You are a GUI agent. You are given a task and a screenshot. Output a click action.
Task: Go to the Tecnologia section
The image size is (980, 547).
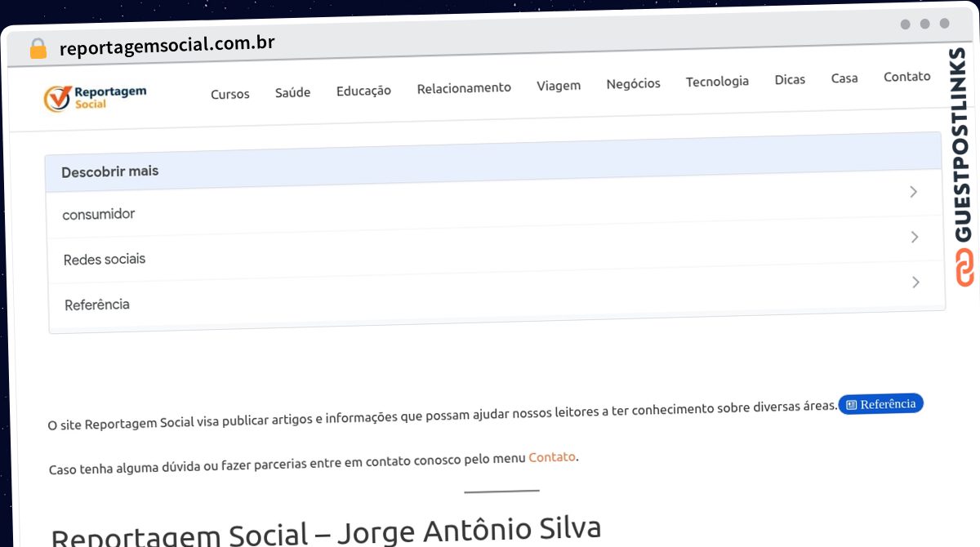pos(717,82)
